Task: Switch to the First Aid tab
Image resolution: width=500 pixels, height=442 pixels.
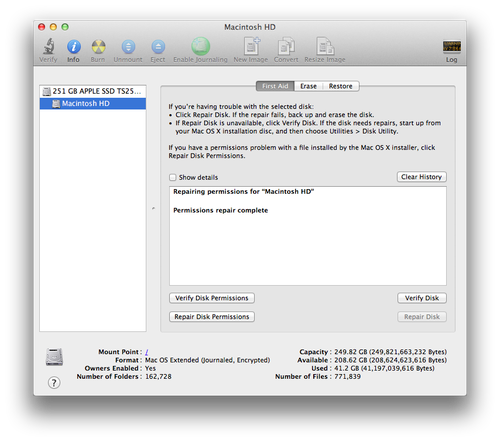Action: 275,86
